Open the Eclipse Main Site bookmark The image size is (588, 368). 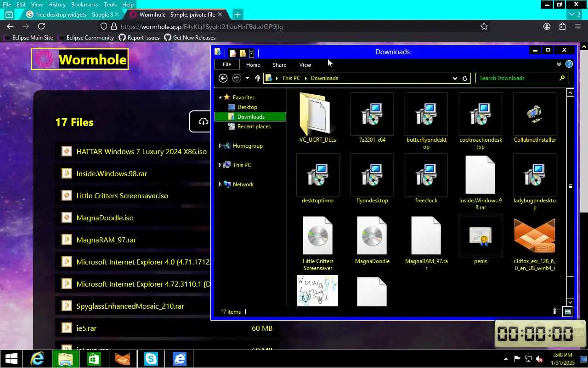point(28,38)
